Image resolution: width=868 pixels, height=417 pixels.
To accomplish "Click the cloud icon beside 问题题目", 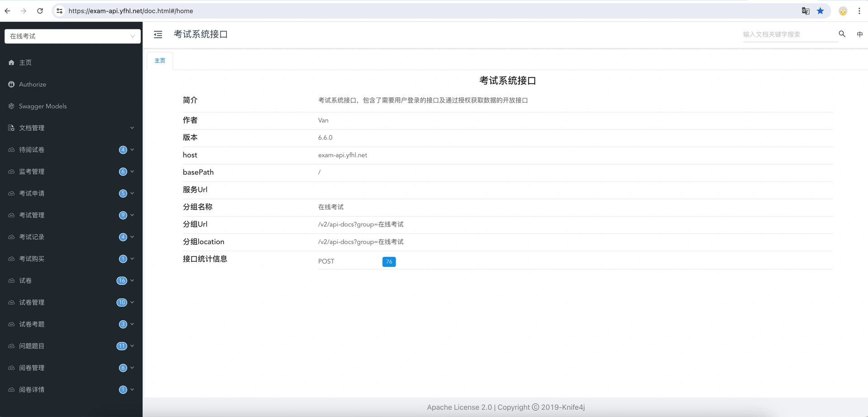I will (11, 346).
